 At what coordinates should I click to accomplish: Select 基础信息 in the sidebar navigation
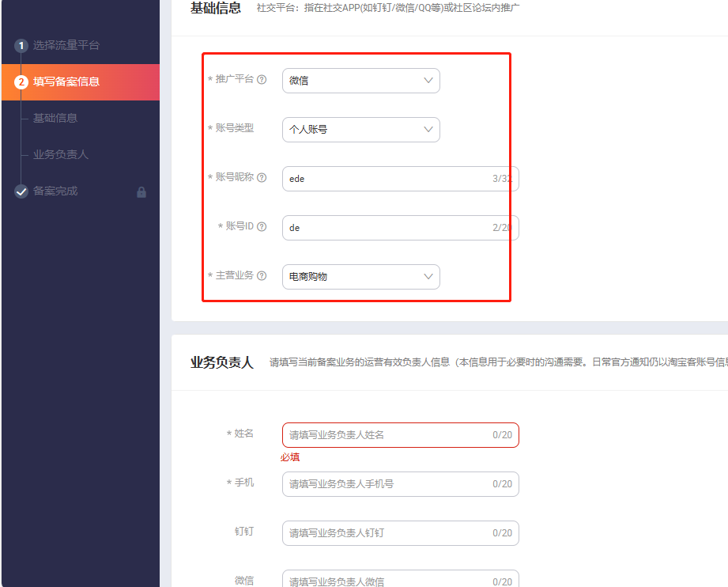(55, 119)
